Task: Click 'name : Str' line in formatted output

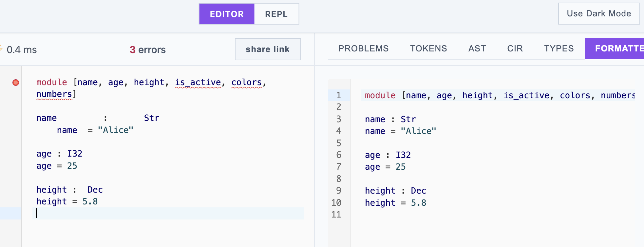Action: pos(390,119)
